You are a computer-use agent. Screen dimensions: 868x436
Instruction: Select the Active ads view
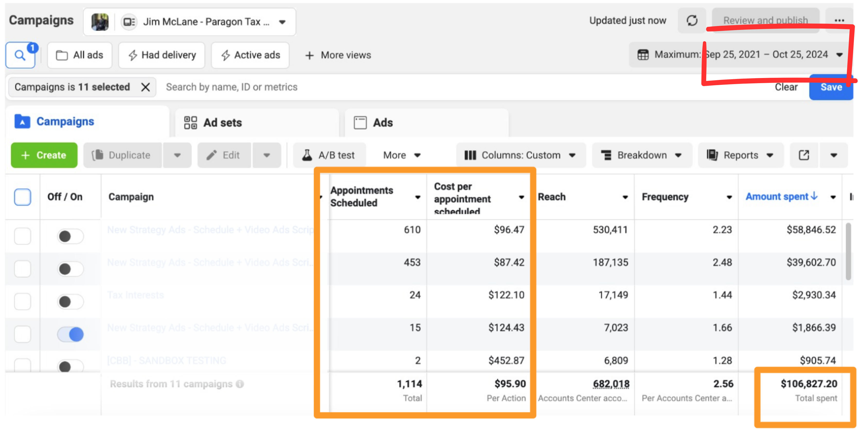(250, 55)
